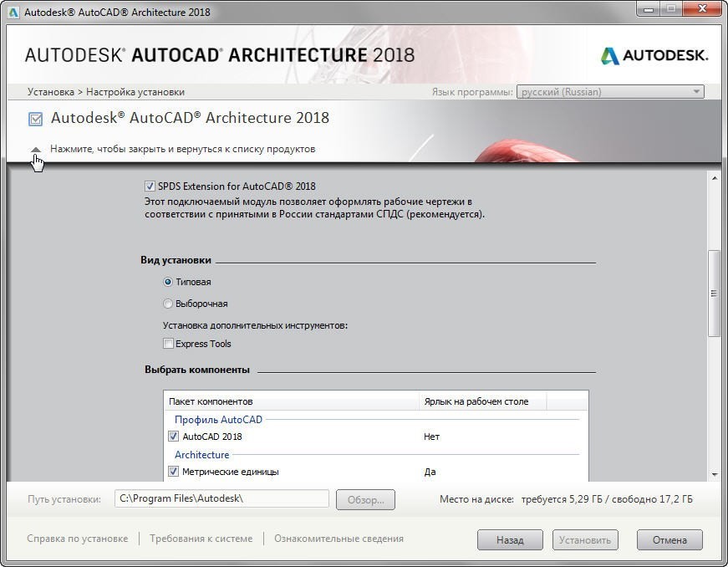Click the Нет shortcut value for AutoCAD 2018
Image resolution: width=728 pixels, height=567 pixels.
pyautogui.click(x=432, y=437)
